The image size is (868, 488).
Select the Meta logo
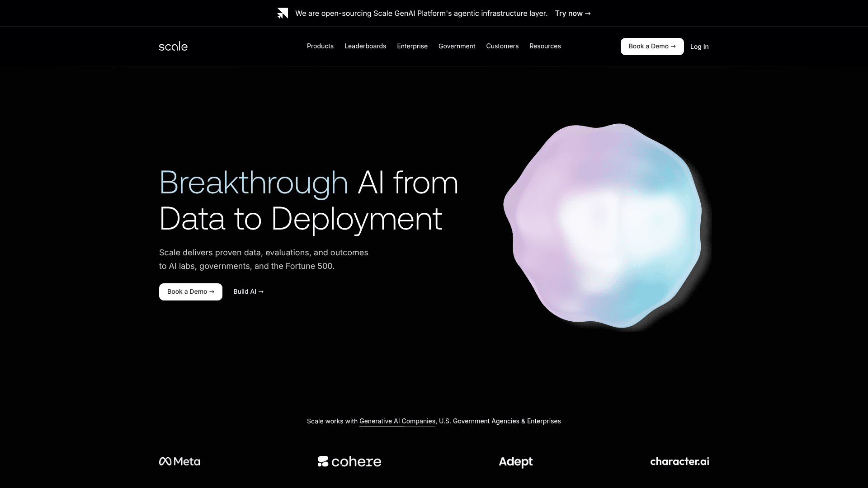[x=179, y=461]
